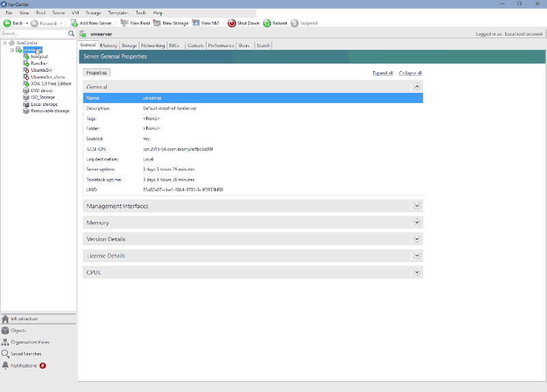Click the Shut Down power icon
The image size is (547, 392).
point(232,23)
